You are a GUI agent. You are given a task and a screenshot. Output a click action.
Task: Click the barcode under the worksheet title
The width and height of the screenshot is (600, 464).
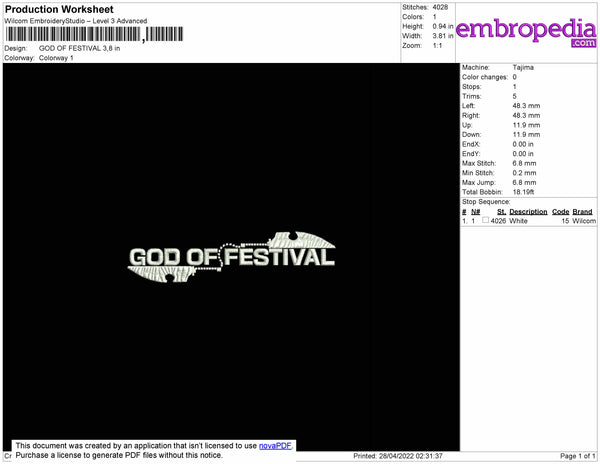click(x=94, y=34)
